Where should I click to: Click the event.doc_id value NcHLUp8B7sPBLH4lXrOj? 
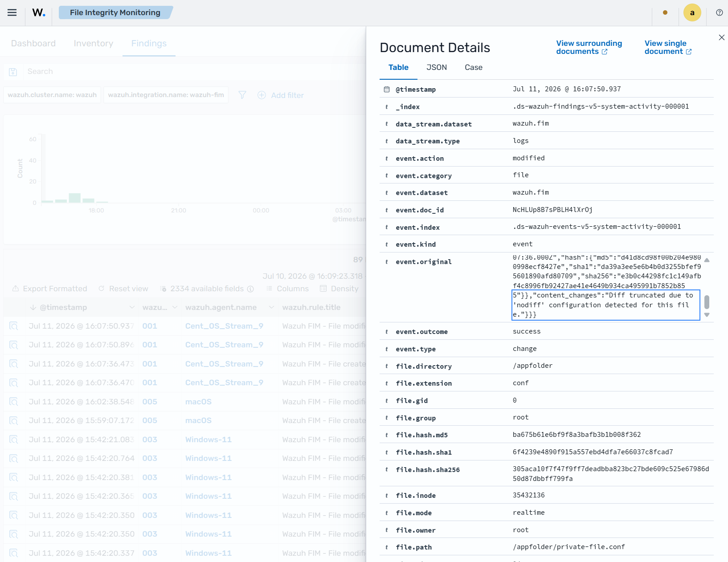point(552,210)
